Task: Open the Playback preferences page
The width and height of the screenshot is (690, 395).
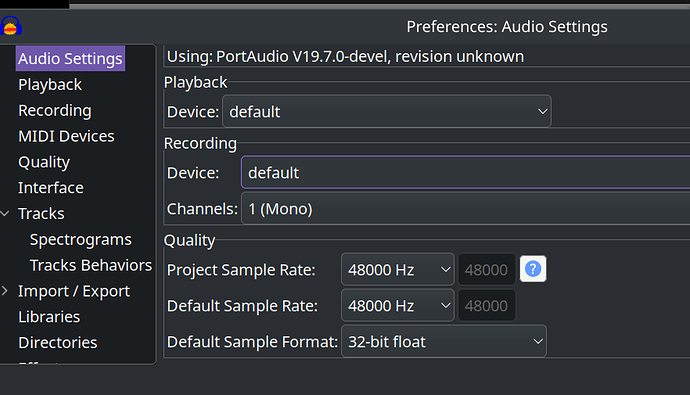Action: point(50,84)
